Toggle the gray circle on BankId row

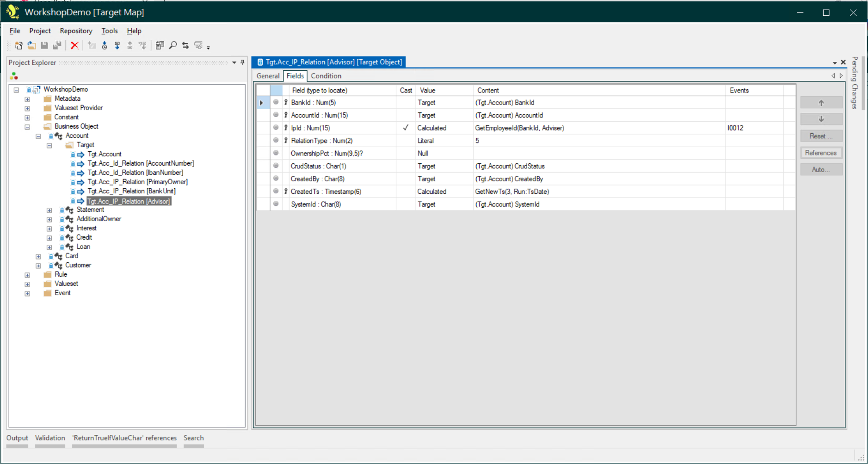click(x=276, y=102)
